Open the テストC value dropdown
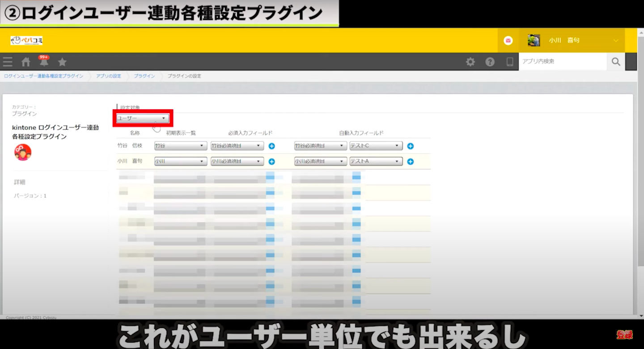Screen dimensions: 644x349 tap(376, 146)
